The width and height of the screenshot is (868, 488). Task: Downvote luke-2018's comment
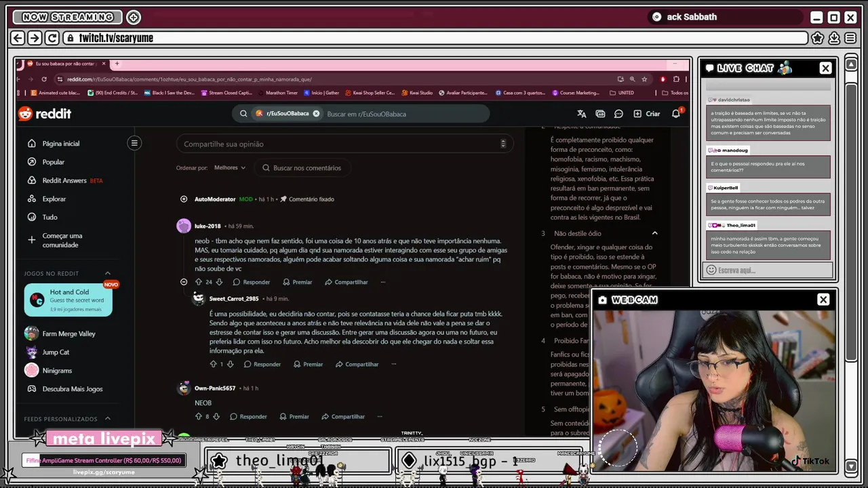click(219, 282)
